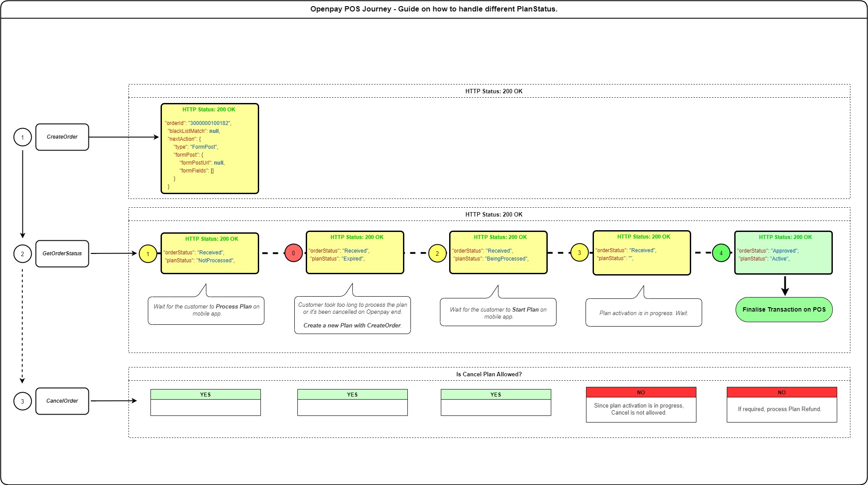
Task: Select the red NO header about plan activation
Action: [641, 392]
